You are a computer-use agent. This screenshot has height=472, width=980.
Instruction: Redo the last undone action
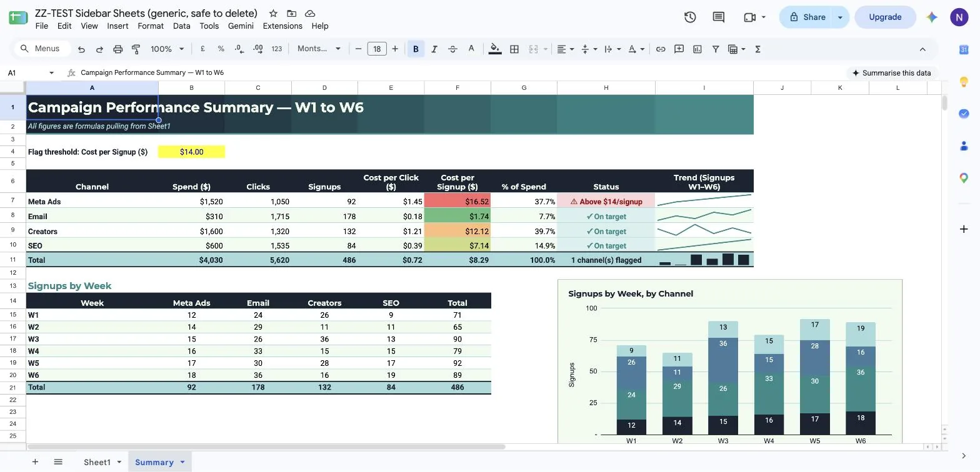coord(99,49)
